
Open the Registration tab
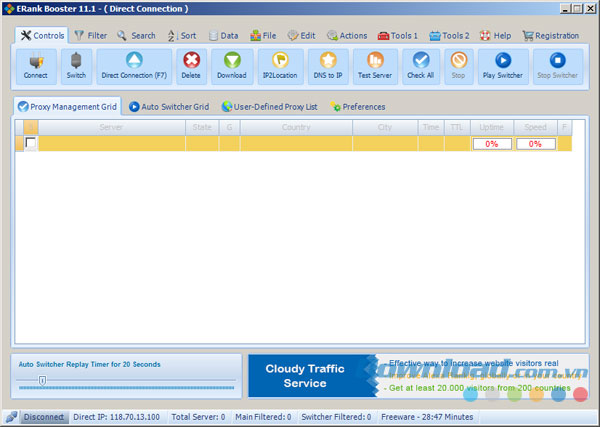(x=551, y=36)
